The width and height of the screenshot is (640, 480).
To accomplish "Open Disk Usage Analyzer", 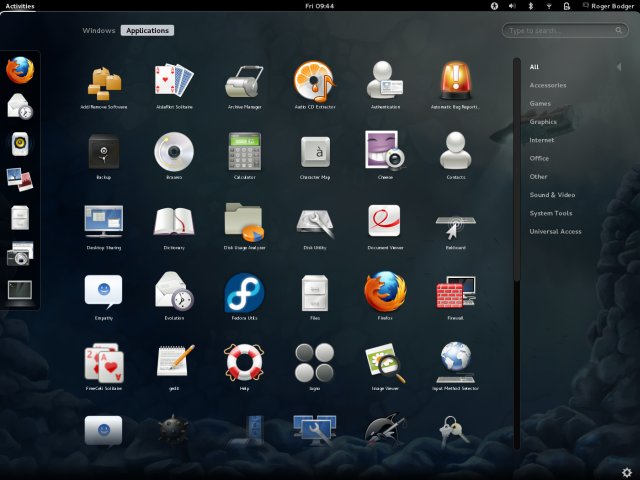I will [244, 226].
